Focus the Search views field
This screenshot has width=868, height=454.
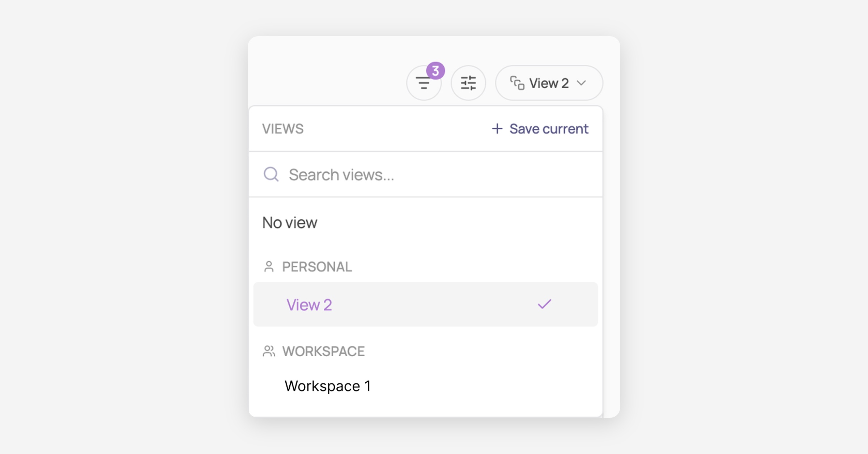point(426,175)
